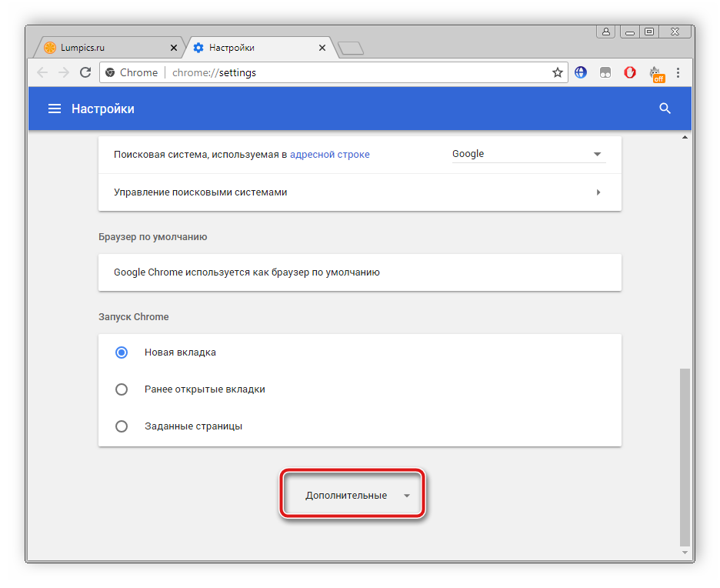Screen dimensions: 720x588
Task: Follow the 'адресной строке' link
Action: (x=329, y=154)
